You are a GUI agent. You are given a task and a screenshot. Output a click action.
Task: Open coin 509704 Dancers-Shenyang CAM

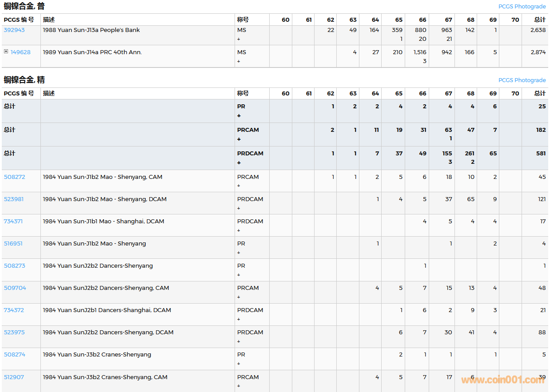[x=15, y=288]
